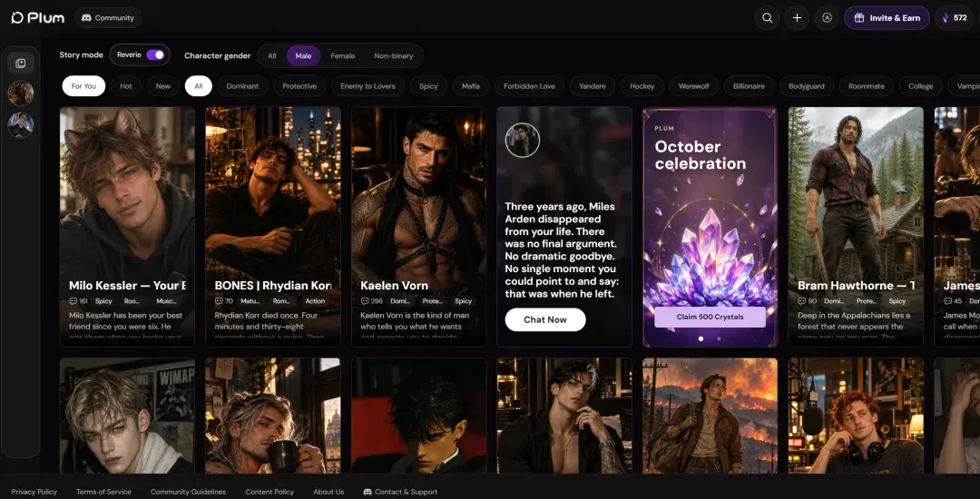Click Miles Arden round avatar
The height and width of the screenshot is (499, 980).
tap(523, 140)
